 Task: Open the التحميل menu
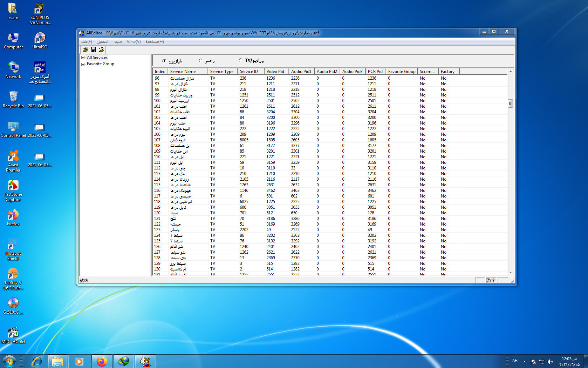coord(103,42)
